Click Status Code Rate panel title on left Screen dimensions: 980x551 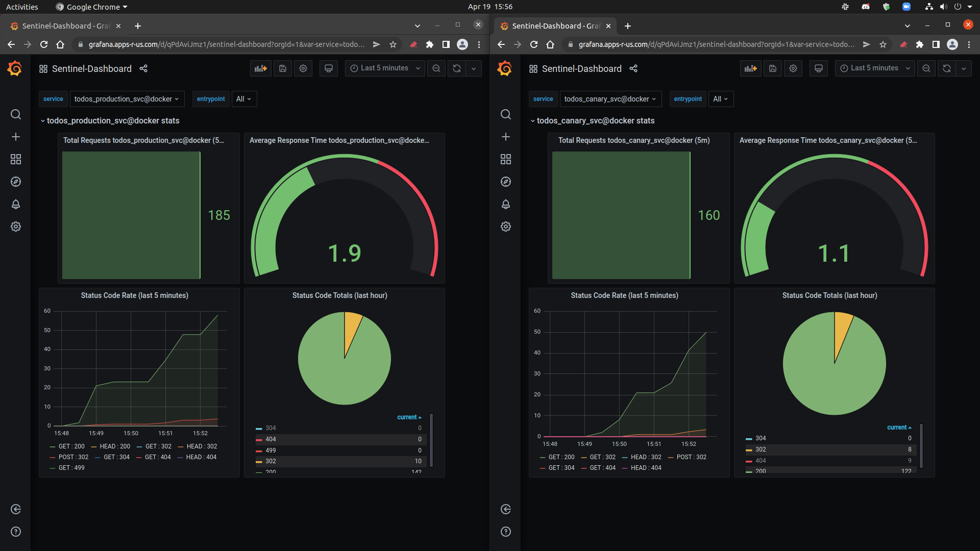click(x=134, y=295)
